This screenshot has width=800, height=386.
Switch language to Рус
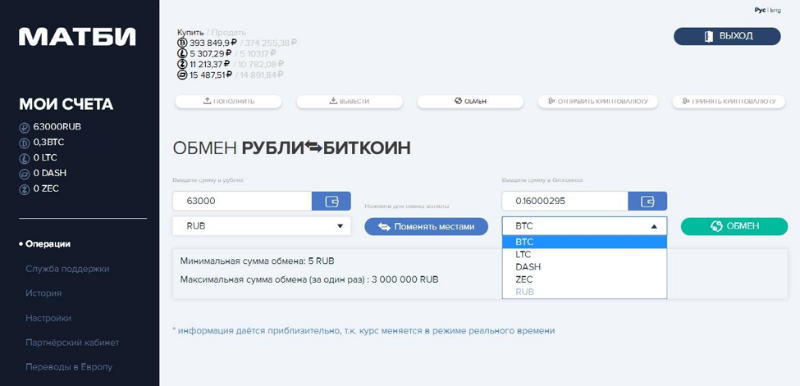tap(760, 10)
